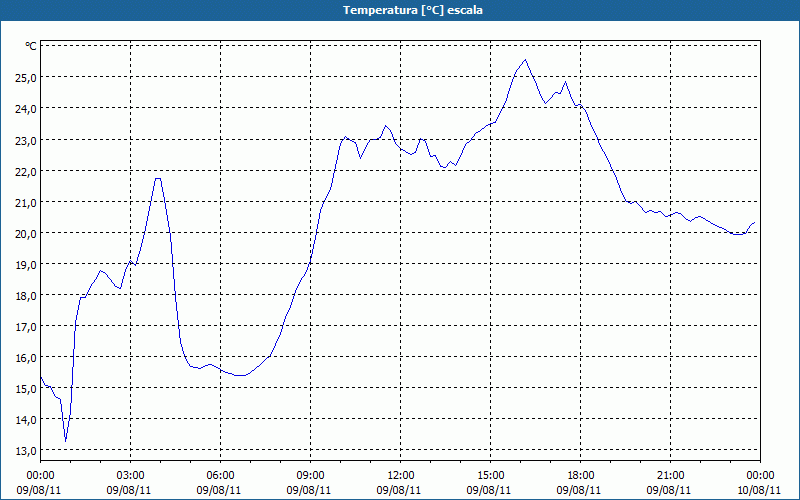Select the 13,0 y-axis value

[x=26, y=451]
